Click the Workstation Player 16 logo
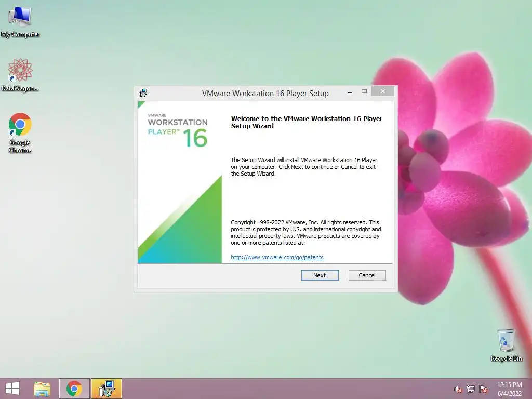 tap(178, 130)
